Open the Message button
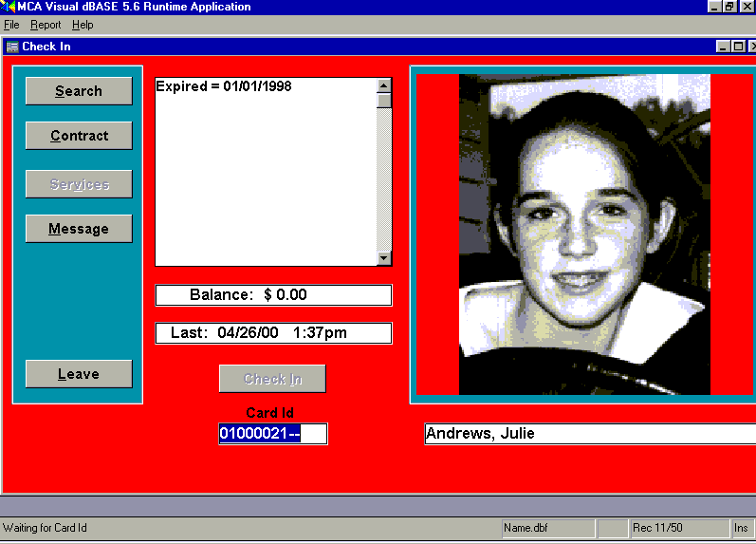This screenshot has width=756, height=544. point(79,228)
